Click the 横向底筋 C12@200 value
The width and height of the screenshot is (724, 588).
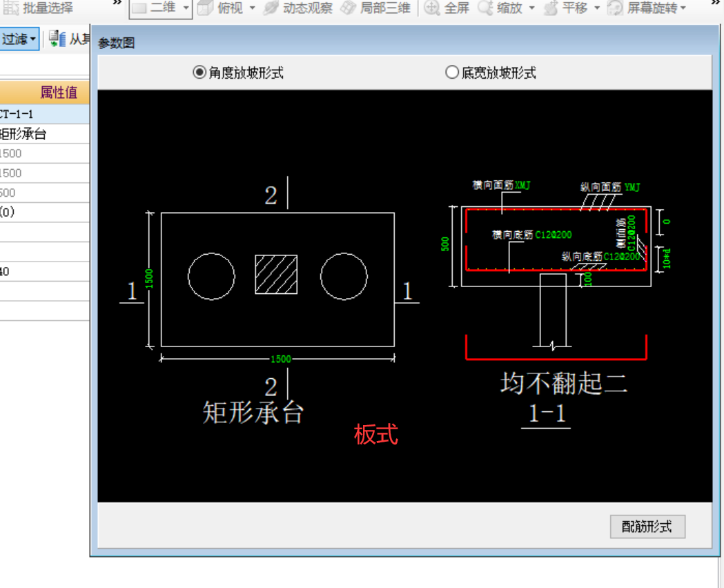(553, 235)
